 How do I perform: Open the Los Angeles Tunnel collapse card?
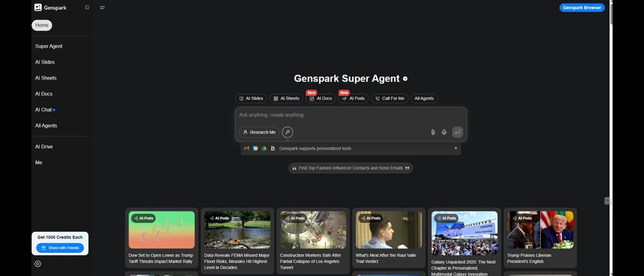[313, 241]
